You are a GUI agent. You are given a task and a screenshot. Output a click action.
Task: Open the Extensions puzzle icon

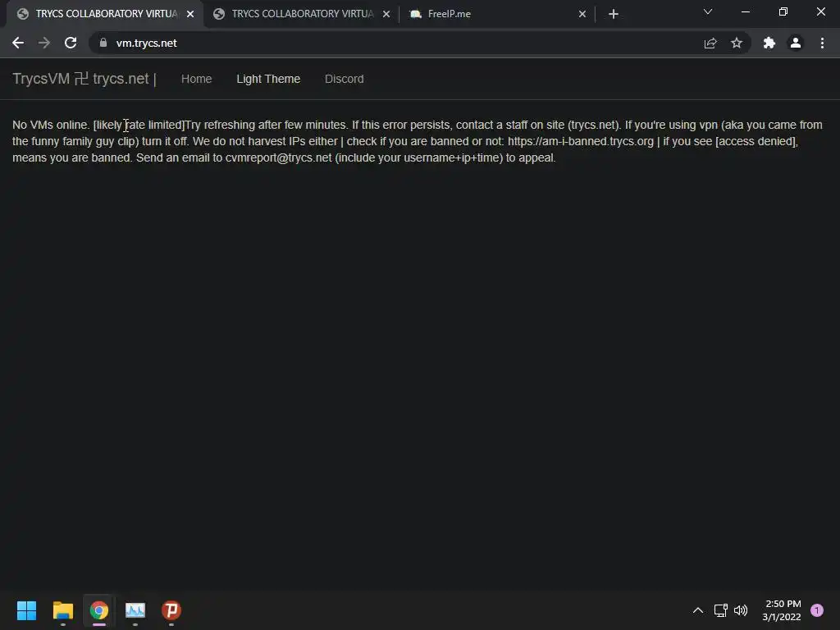click(769, 43)
